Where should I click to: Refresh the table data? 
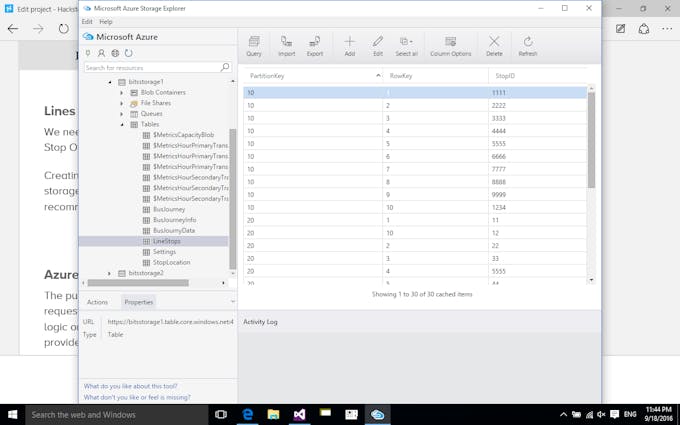coord(527,45)
